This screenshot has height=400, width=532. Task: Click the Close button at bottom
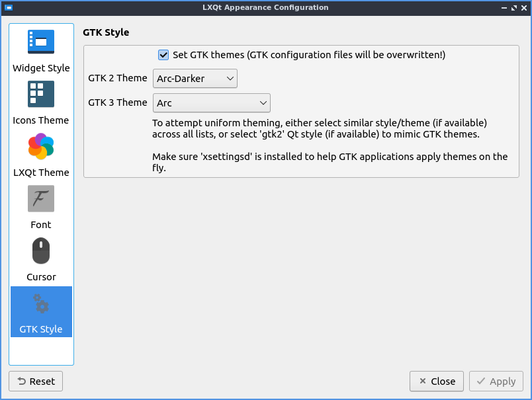click(x=437, y=381)
